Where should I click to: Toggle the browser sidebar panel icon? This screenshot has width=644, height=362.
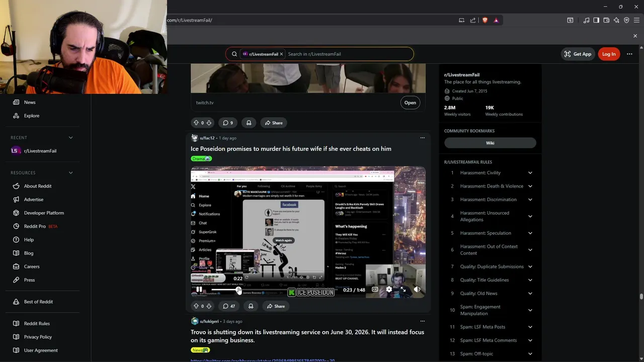point(596,20)
